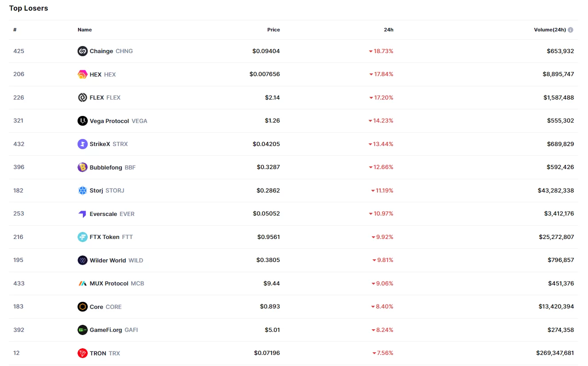The image size is (588, 366).
Task: Click the StrikeX logo icon
Action: pos(82,144)
